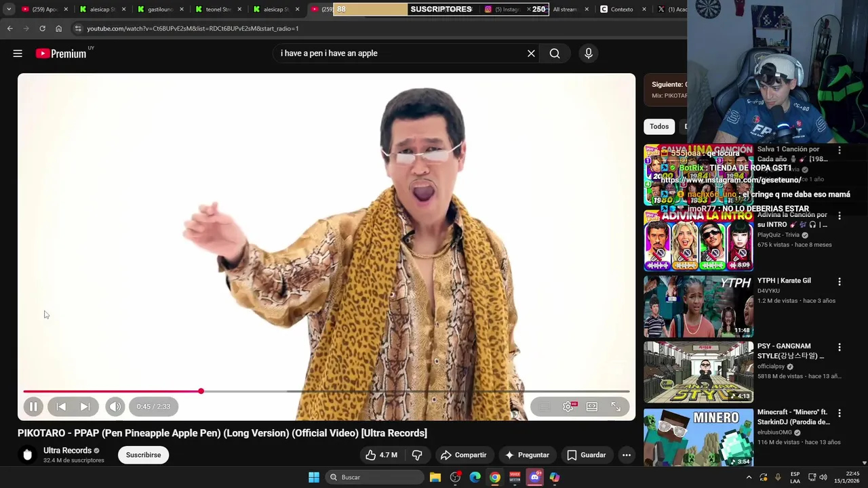Screen dimensions: 868x488
Task: Mute the video volume
Action: (x=115, y=407)
